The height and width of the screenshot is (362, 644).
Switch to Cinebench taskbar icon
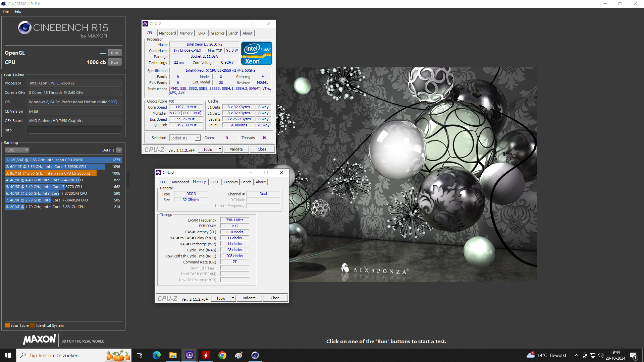point(255,355)
